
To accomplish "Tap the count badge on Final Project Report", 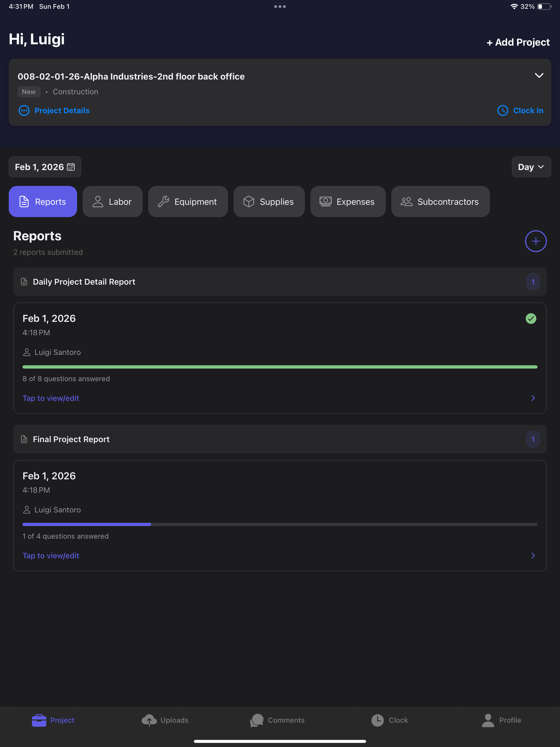I will [x=533, y=439].
